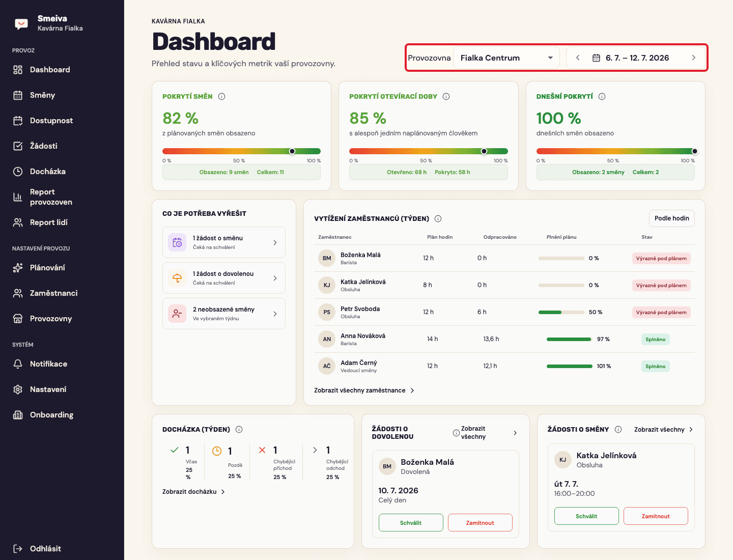Open the Provozovna dropdown Fialka Centrum
733x560 pixels.
click(506, 58)
